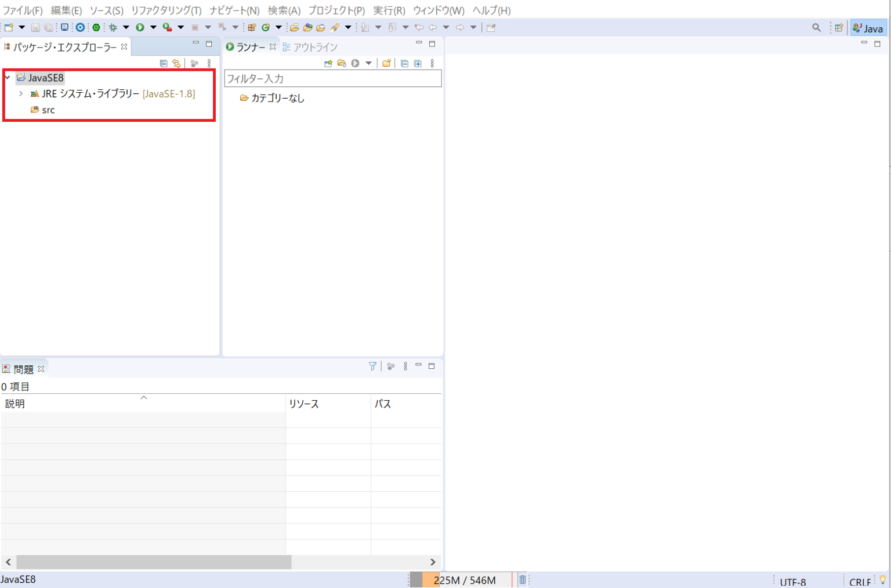
Task: Click the Search torch icon
Action: 335,27
